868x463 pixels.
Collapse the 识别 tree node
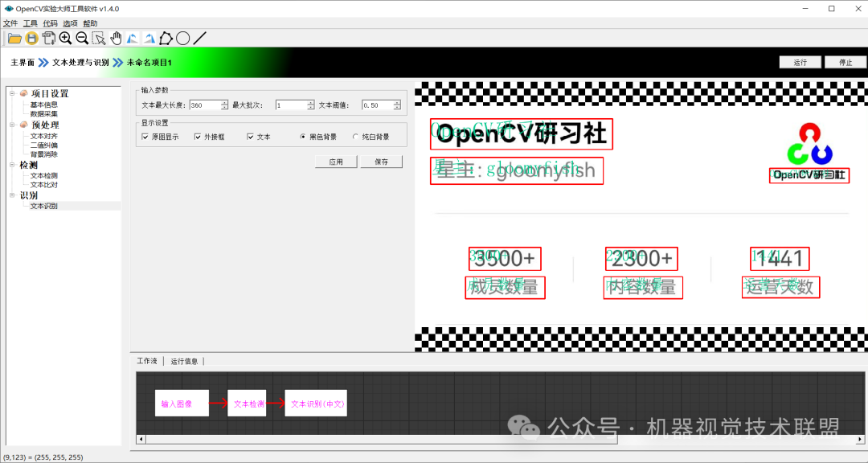tap(12, 195)
